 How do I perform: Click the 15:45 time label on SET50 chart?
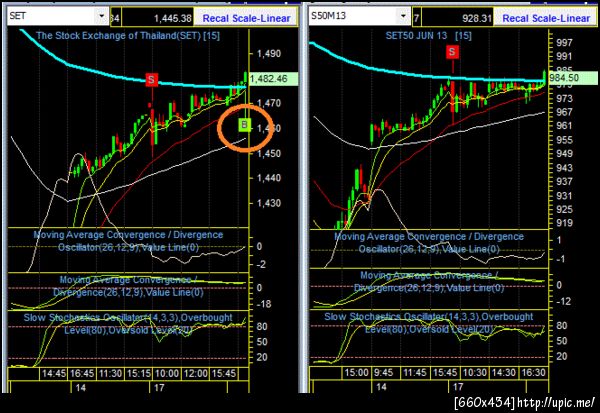(445, 372)
